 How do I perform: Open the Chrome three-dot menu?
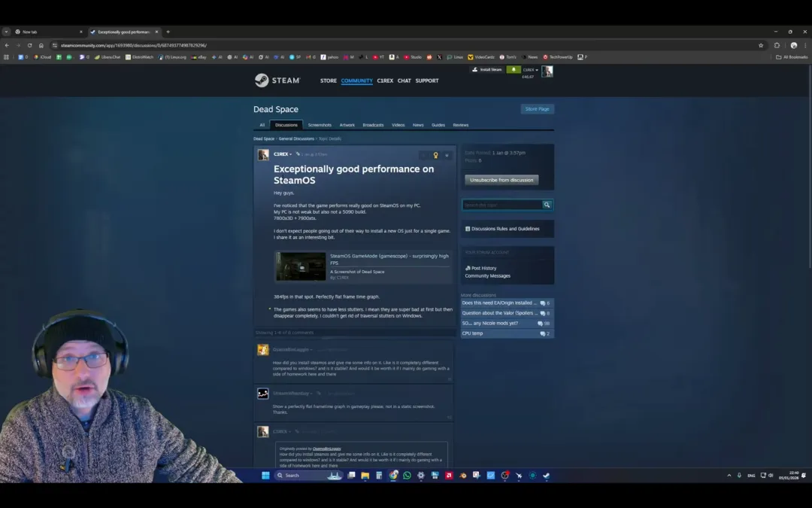[805, 45]
